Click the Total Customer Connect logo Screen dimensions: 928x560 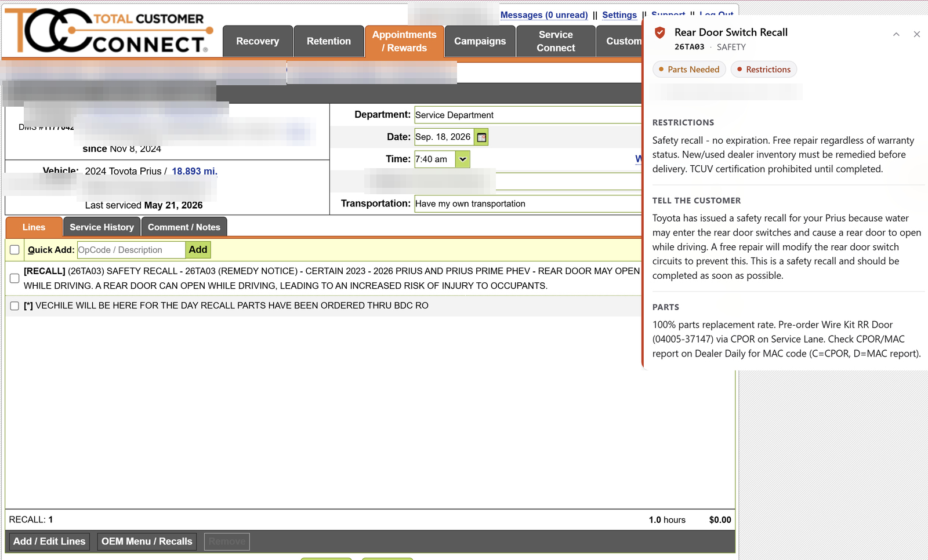(x=108, y=31)
